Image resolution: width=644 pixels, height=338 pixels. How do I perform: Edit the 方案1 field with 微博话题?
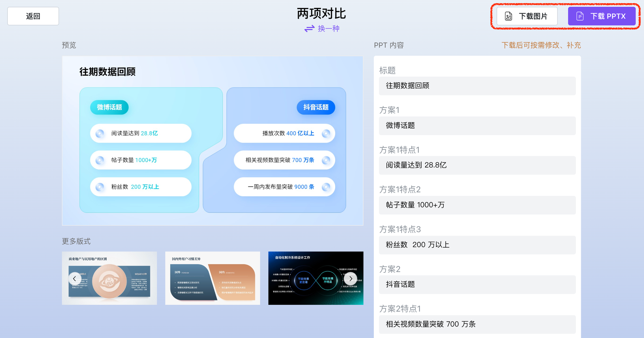point(477,126)
